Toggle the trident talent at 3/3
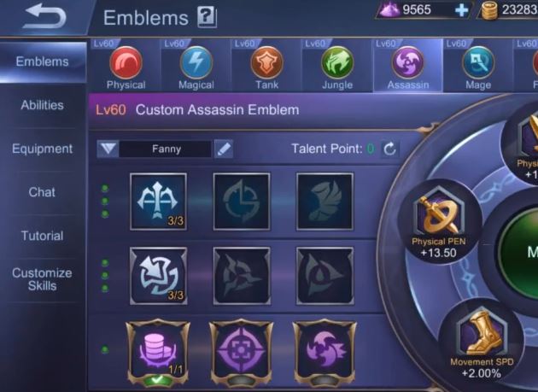Screen dimensions: 538x392 pyautogui.click(x=159, y=202)
